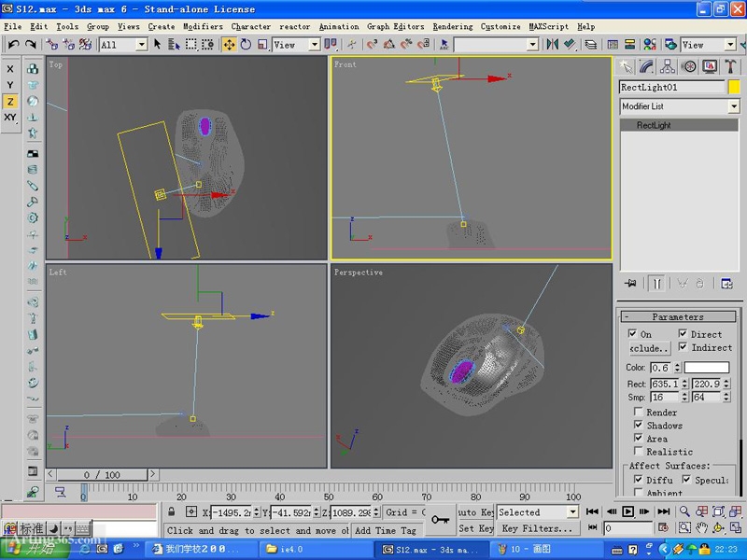The height and width of the screenshot is (560, 747).
Task: Toggle the Area checkbox
Action: tap(639, 438)
